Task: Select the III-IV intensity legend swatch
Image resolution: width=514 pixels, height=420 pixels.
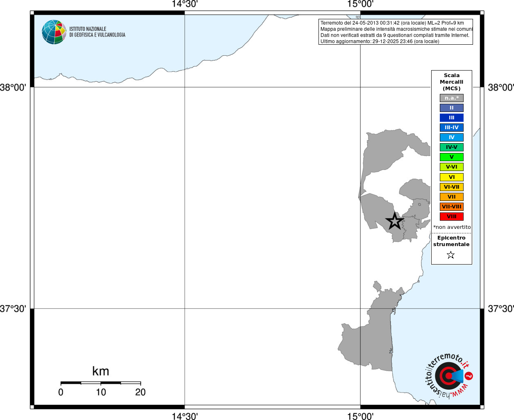Action: tap(452, 128)
